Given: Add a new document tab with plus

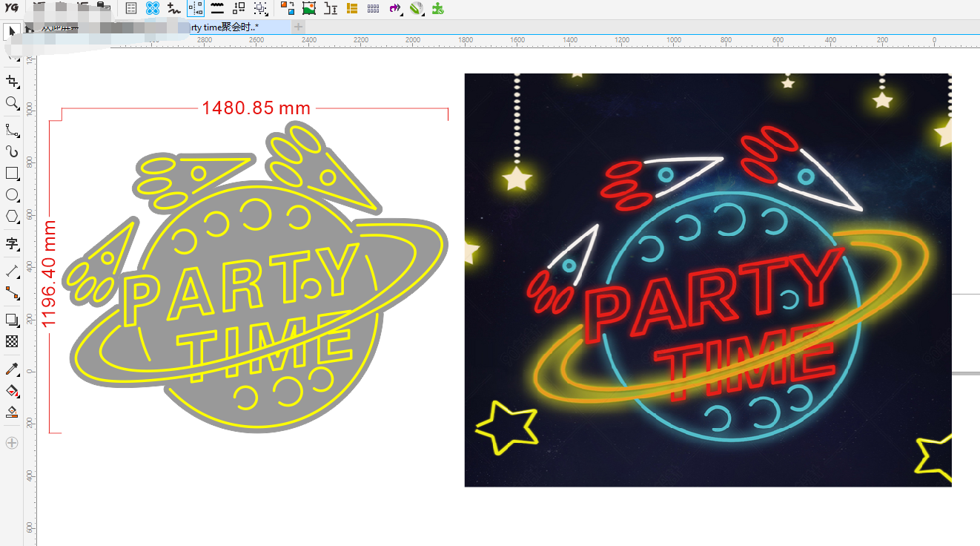Looking at the screenshot, I should click(x=298, y=27).
